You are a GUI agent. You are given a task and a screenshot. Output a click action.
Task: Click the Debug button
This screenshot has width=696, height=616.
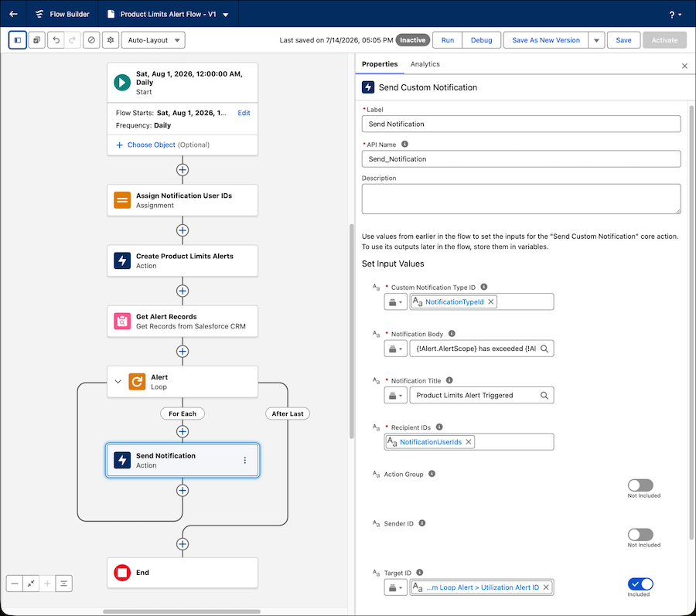[x=481, y=40]
